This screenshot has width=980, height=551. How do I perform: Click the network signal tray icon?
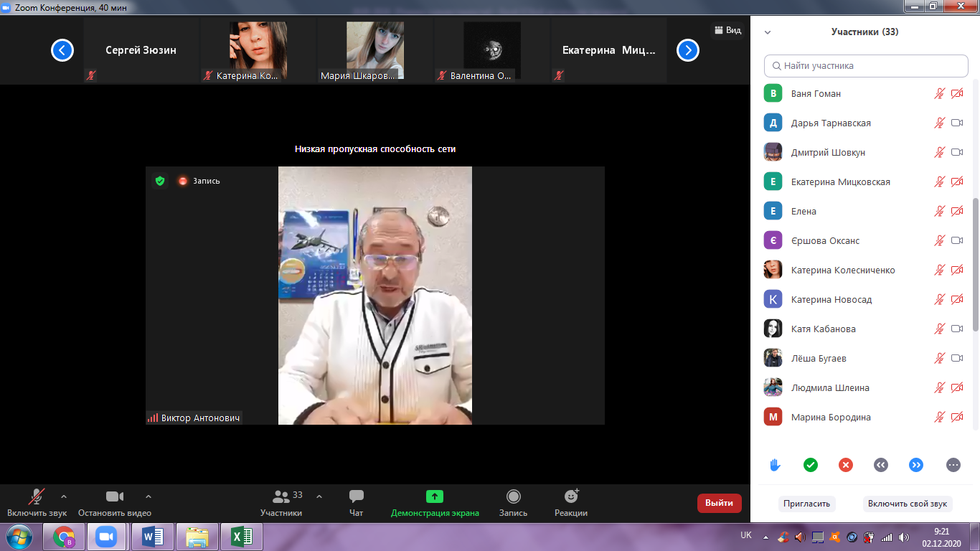click(887, 537)
